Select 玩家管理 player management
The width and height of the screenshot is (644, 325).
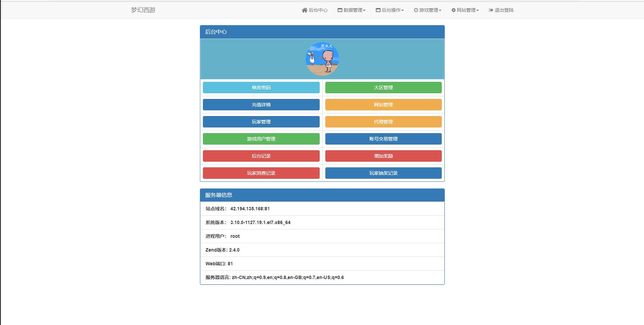[261, 122]
